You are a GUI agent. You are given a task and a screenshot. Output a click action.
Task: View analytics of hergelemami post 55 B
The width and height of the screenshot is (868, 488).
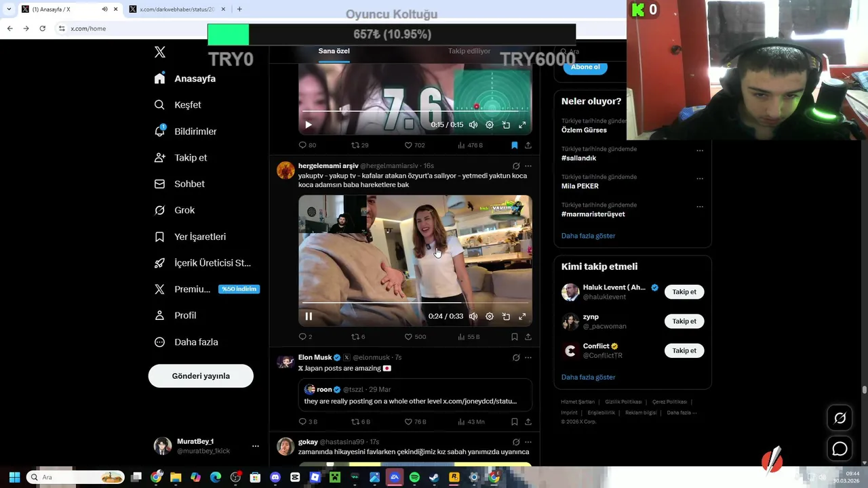(x=469, y=337)
